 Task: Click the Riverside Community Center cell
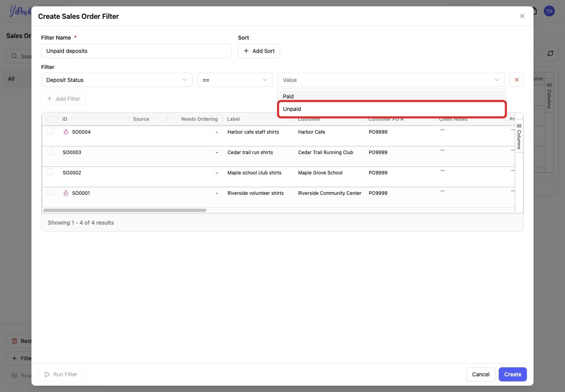coord(330,193)
